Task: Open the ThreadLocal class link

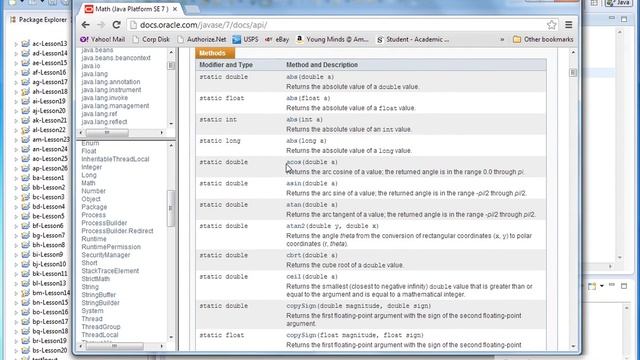Action: click(x=100, y=335)
